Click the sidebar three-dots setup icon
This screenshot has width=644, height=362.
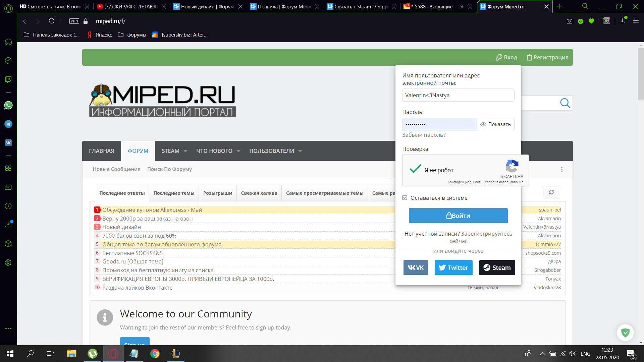pos(8,328)
